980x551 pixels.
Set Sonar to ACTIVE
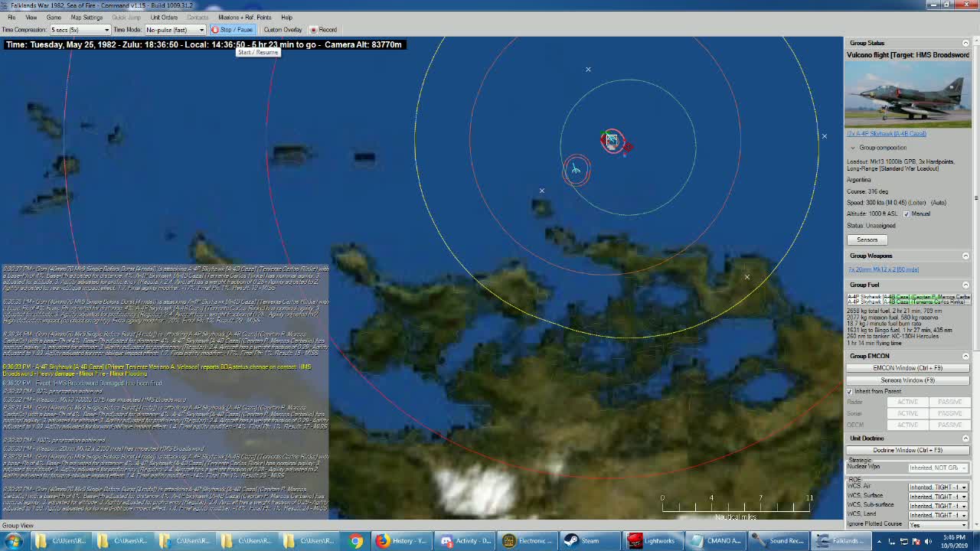(x=907, y=413)
